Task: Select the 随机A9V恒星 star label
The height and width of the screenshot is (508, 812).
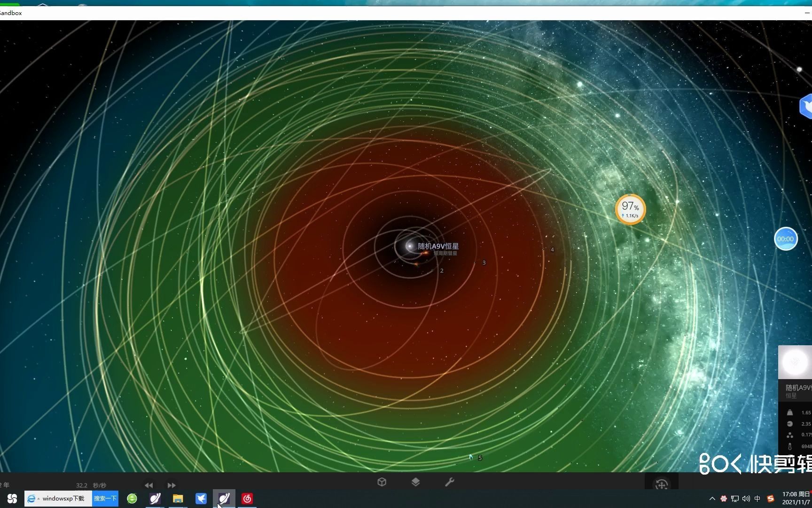Action: click(x=438, y=246)
